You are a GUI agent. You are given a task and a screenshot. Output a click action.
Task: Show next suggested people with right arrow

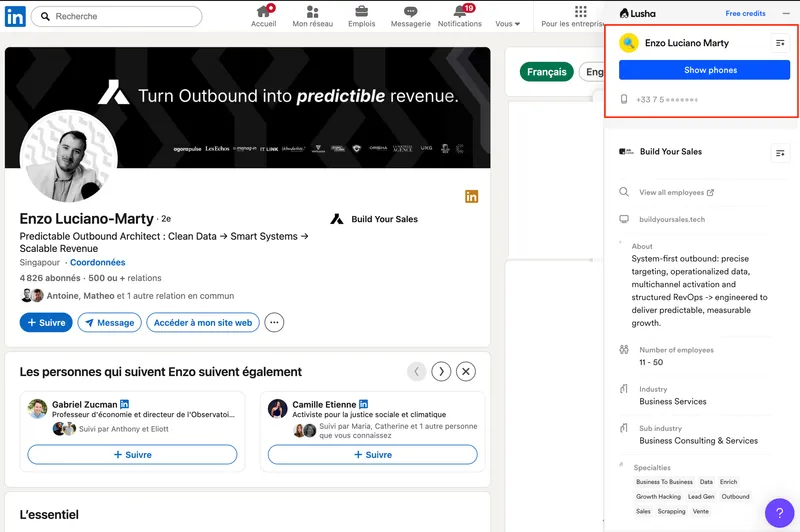(441, 372)
